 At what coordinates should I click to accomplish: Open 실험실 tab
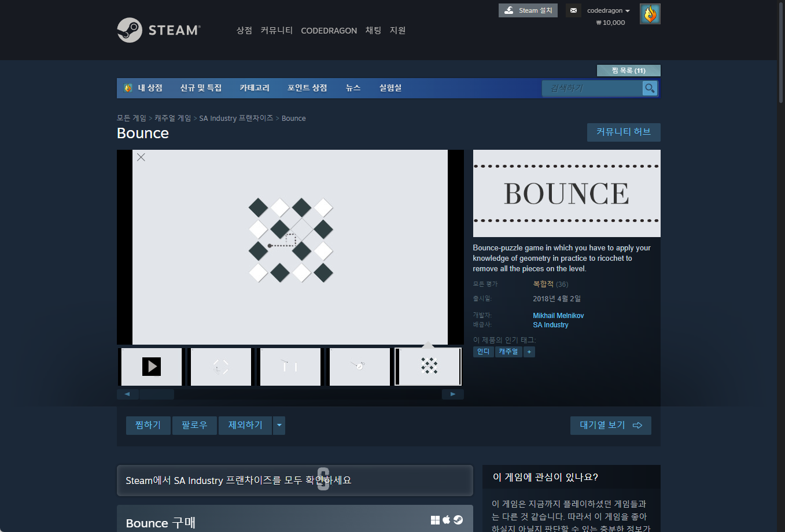click(x=390, y=88)
